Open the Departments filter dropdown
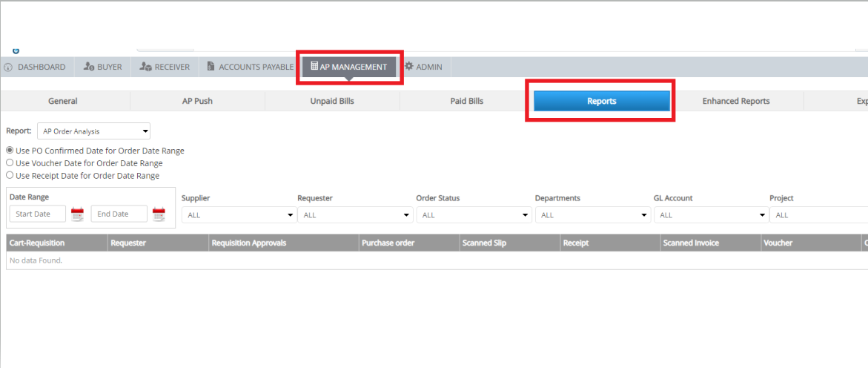868x368 pixels. (592, 215)
